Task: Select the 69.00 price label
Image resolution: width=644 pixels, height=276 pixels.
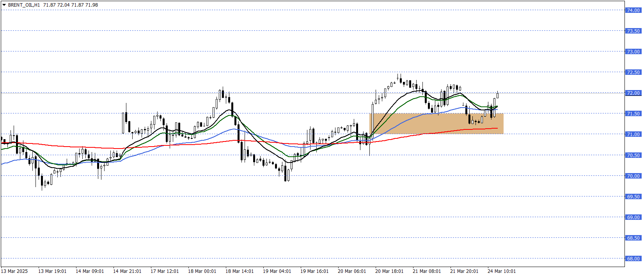Action: pyautogui.click(x=633, y=218)
